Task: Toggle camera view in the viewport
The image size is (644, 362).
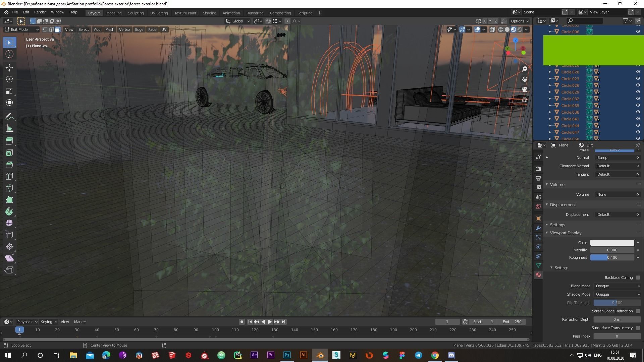Action: pos(525,89)
